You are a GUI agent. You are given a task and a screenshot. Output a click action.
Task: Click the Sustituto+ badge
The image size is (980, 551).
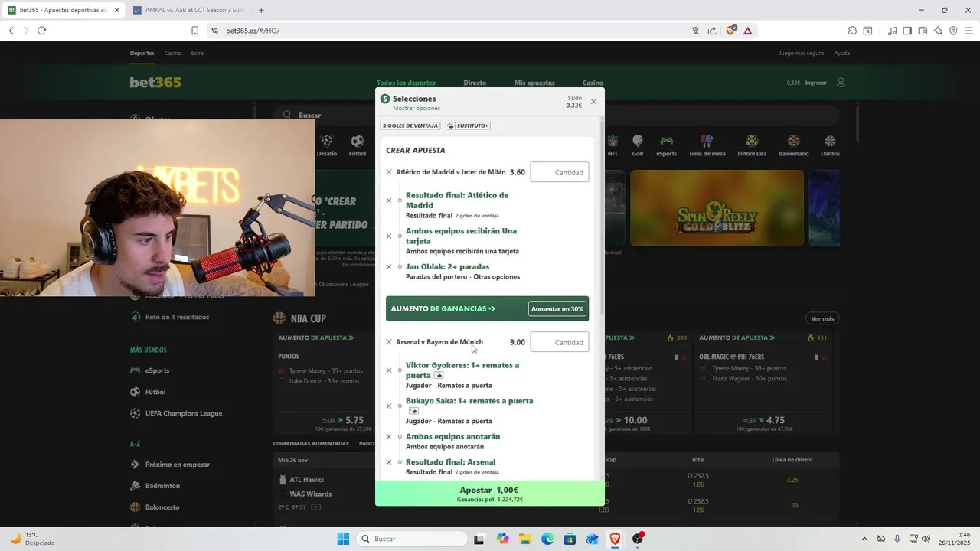(x=468, y=126)
